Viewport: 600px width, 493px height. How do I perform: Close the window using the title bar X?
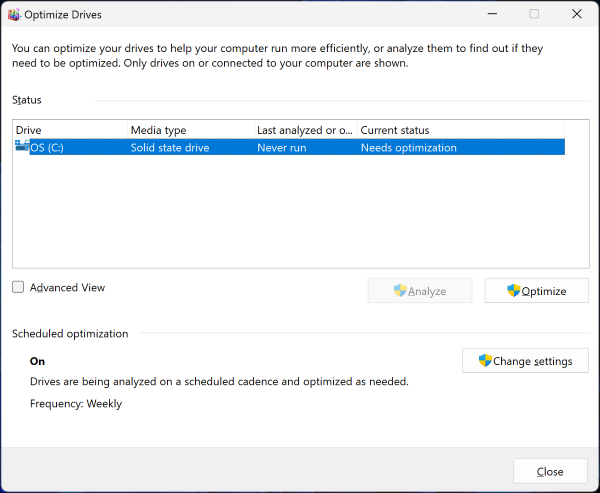577,14
